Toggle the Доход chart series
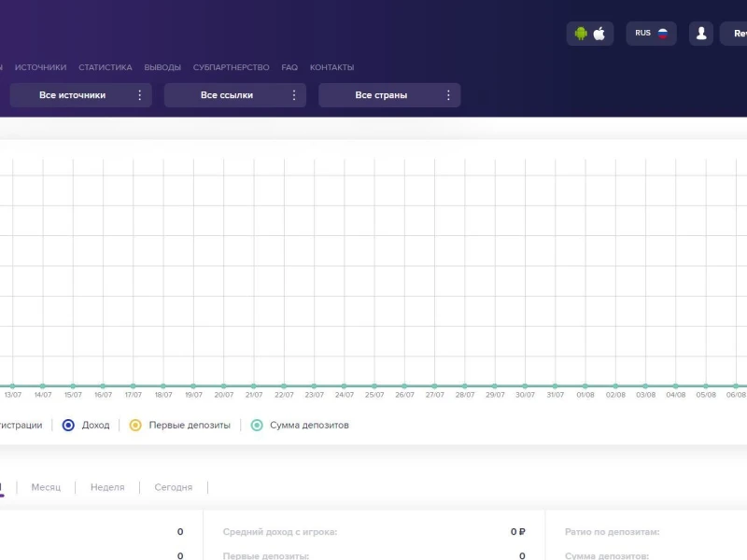The width and height of the screenshot is (747, 560). pyautogui.click(x=68, y=426)
